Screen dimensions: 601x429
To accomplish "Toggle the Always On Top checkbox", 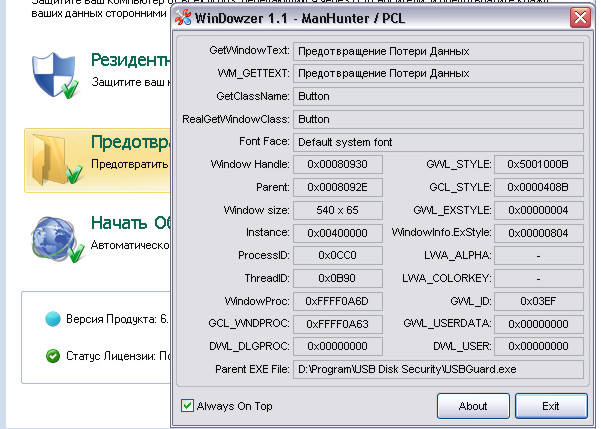I will coord(187,406).
